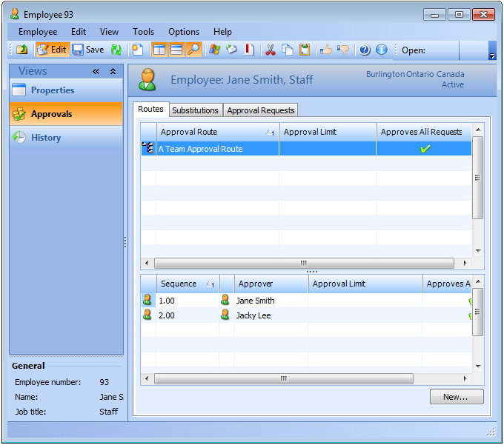Click the thumbs up approve icon
The width and height of the screenshot is (504, 445).
(x=325, y=50)
